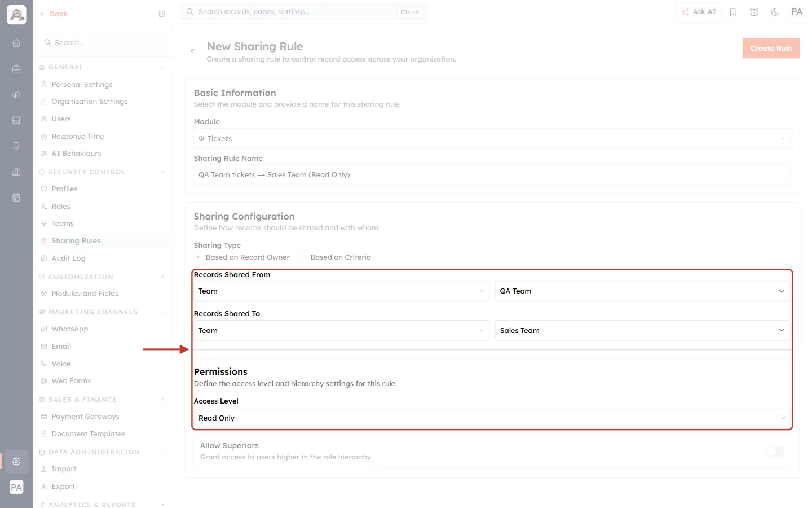The height and width of the screenshot is (508, 812).
Task: Select the Based on Criteria radio option
Action: [x=303, y=257]
